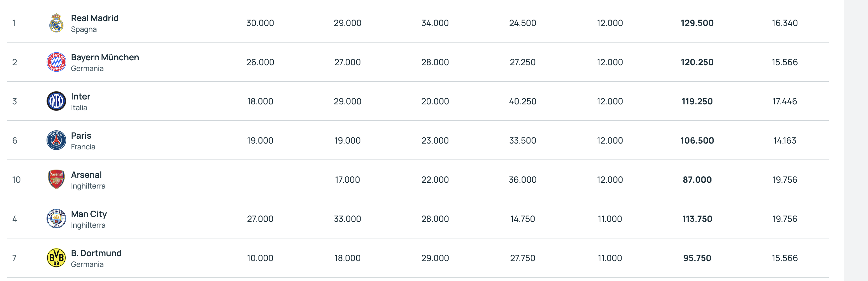
Task: Click the Inter club crest
Action: pyautogui.click(x=56, y=101)
